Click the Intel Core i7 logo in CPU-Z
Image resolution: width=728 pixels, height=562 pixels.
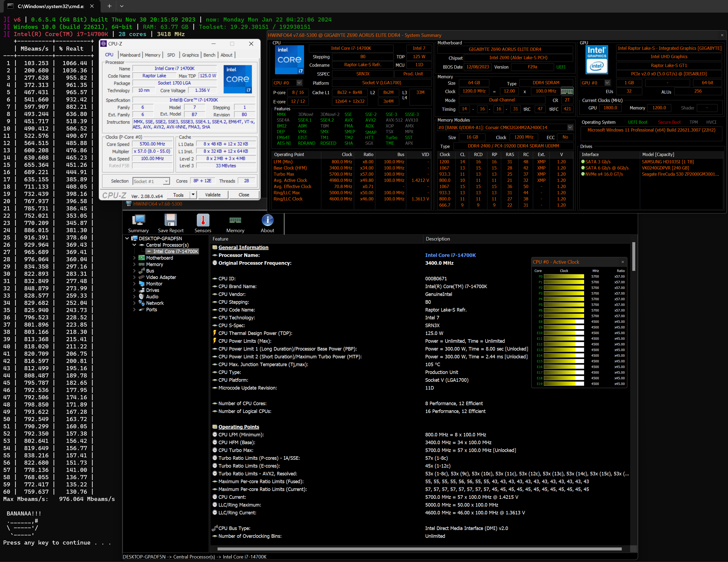coord(238,79)
